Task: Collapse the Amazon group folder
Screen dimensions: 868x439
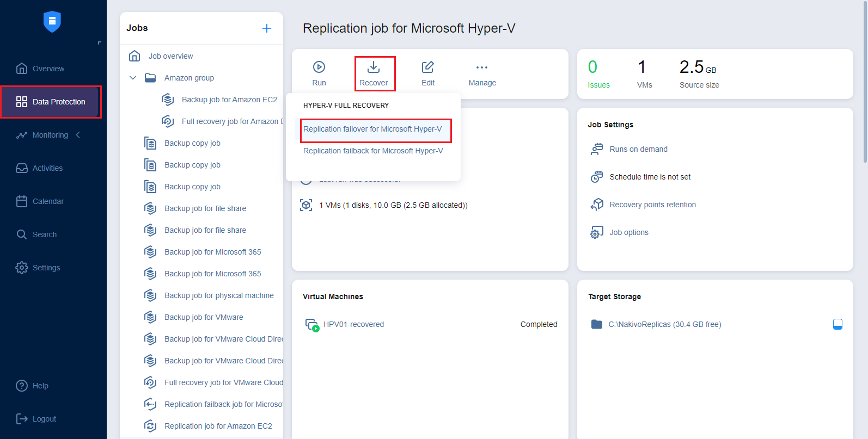Action: [x=133, y=78]
